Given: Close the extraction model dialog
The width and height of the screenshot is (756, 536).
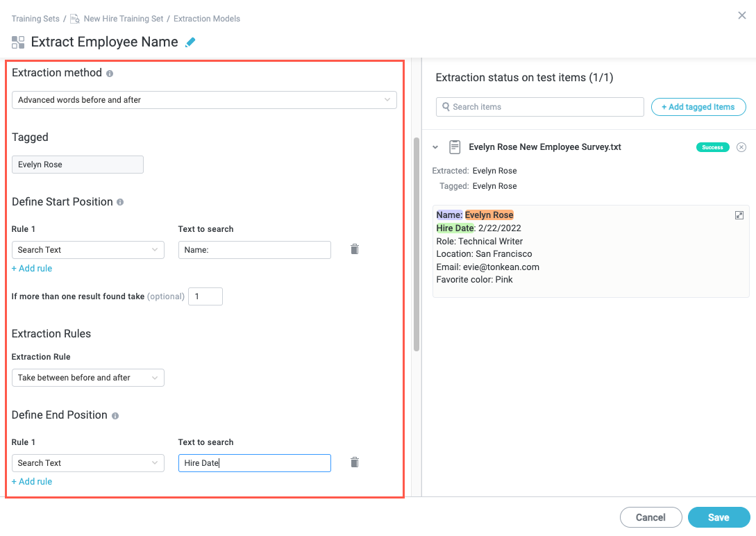Looking at the screenshot, I should click(x=741, y=15).
